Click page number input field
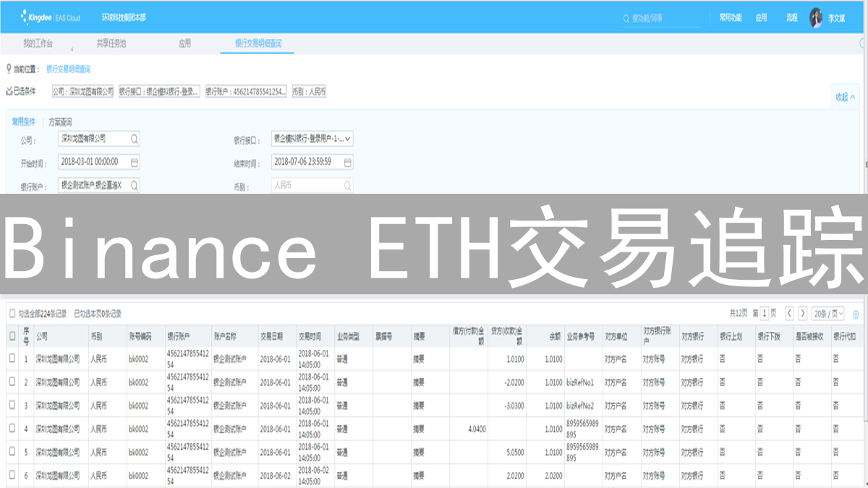Screen dimensions: 868x488 click(764, 314)
